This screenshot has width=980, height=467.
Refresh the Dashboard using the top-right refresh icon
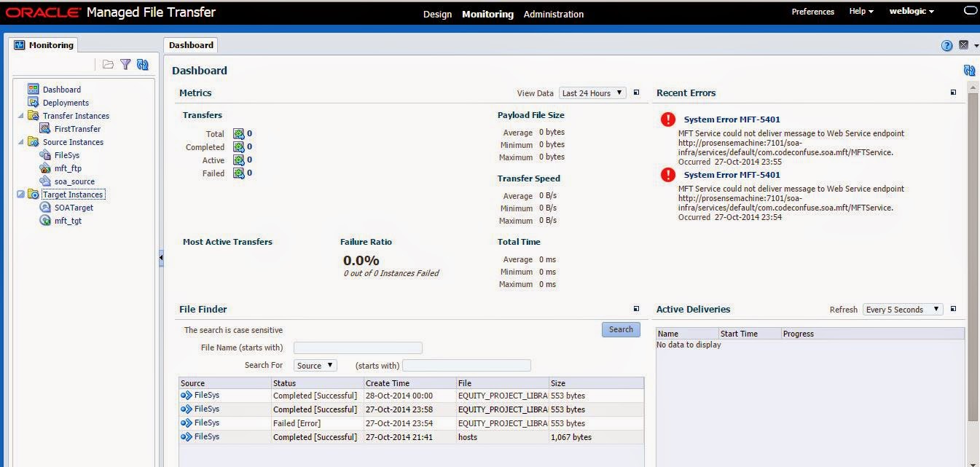pos(969,70)
